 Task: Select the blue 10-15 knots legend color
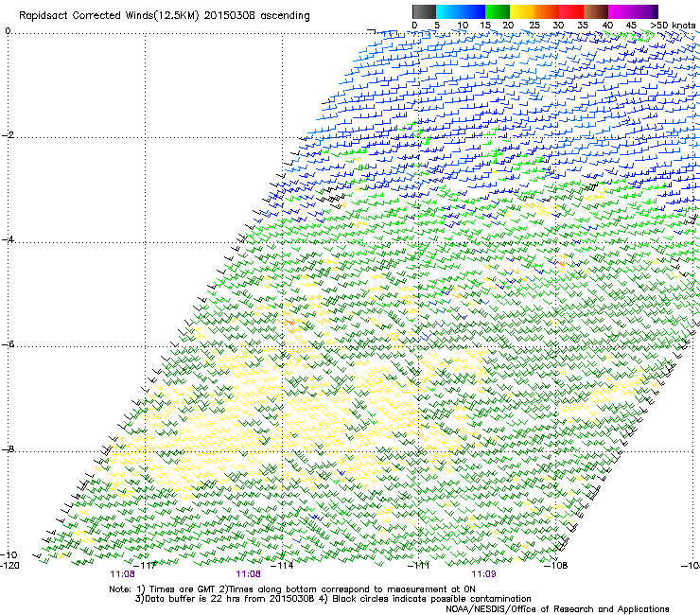point(473,11)
